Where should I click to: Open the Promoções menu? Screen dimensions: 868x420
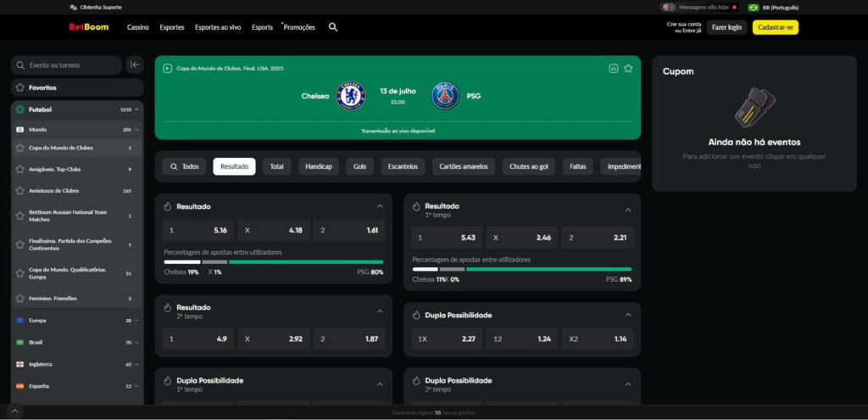click(x=299, y=27)
